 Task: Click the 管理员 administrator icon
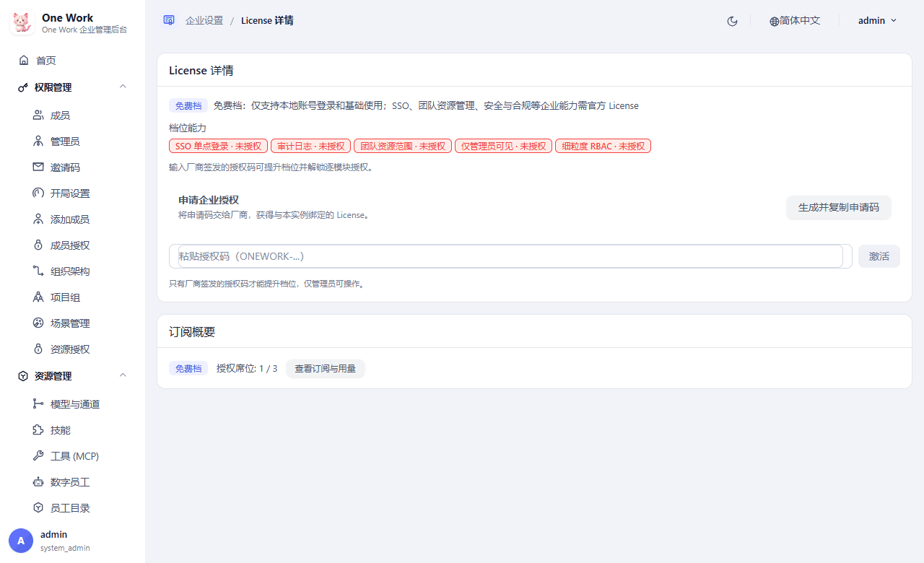(x=38, y=141)
